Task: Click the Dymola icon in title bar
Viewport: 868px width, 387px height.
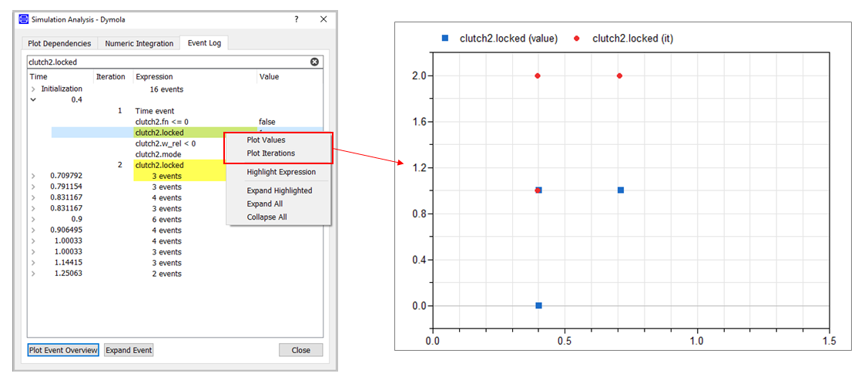Action: click(x=23, y=19)
